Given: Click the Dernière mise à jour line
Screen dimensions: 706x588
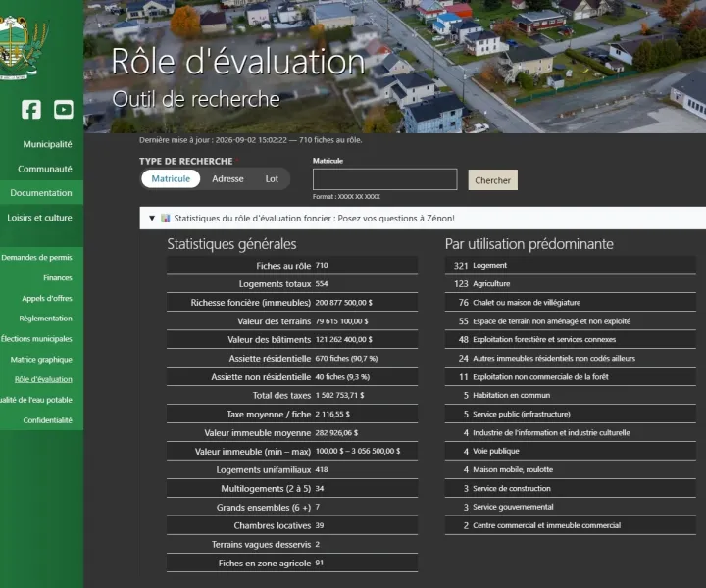Looking at the screenshot, I should pyautogui.click(x=250, y=140).
